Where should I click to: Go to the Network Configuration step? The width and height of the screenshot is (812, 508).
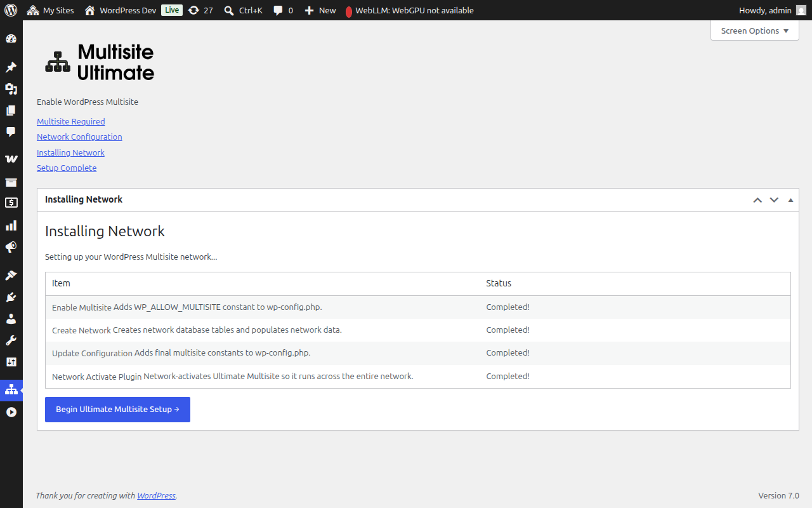pyautogui.click(x=79, y=137)
